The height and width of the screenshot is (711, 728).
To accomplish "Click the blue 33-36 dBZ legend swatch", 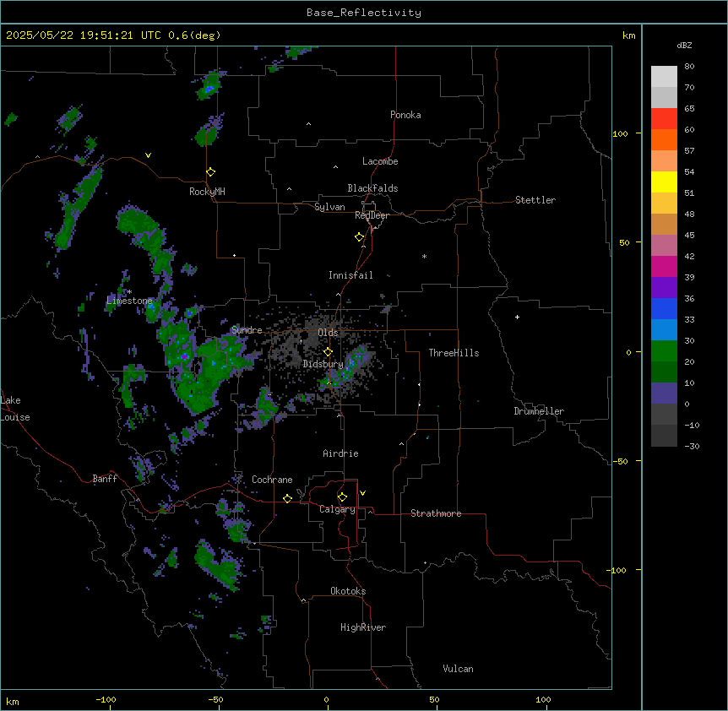I will (664, 308).
